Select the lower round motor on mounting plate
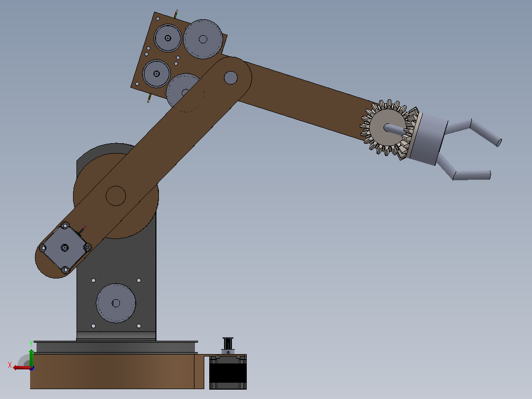 click(x=156, y=74)
